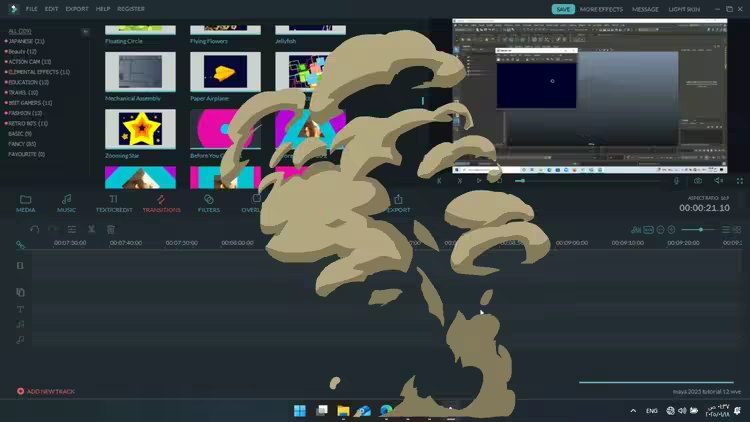Click ADD NEW TRACK
The height and width of the screenshot is (422, 750).
click(x=46, y=391)
